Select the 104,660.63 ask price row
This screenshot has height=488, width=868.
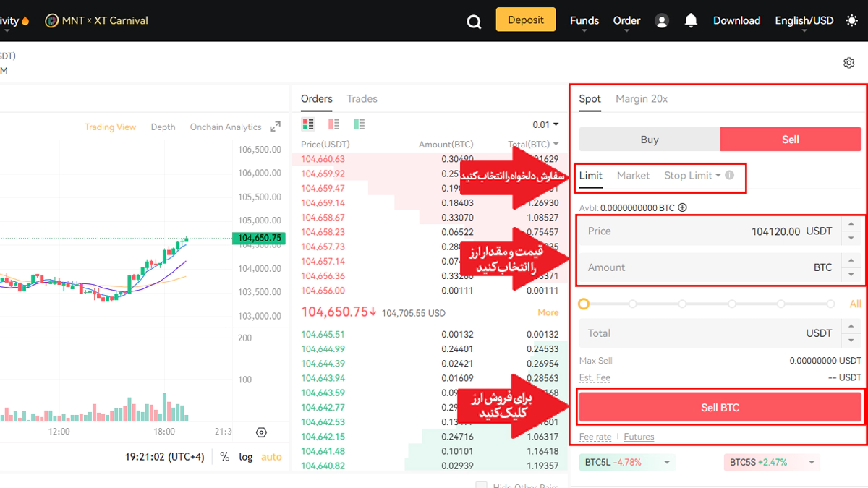tap(430, 159)
